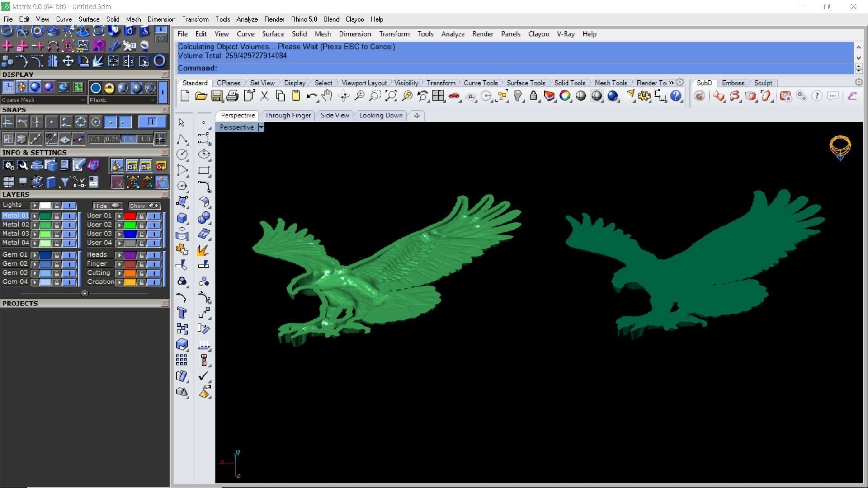The width and height of the screenshot is (868, 488).
Task: Click the Box solid tool icon
Action: 182,218
